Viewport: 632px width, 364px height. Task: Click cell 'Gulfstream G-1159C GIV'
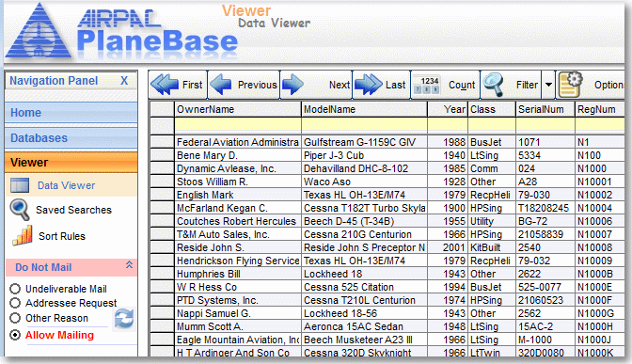point(364,142)
